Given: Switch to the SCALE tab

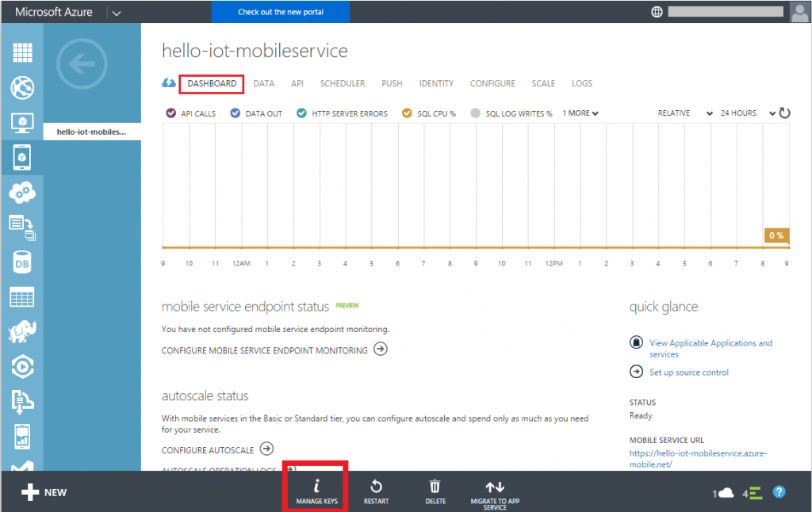Looking at the screenshot, I should pos(543,83).
